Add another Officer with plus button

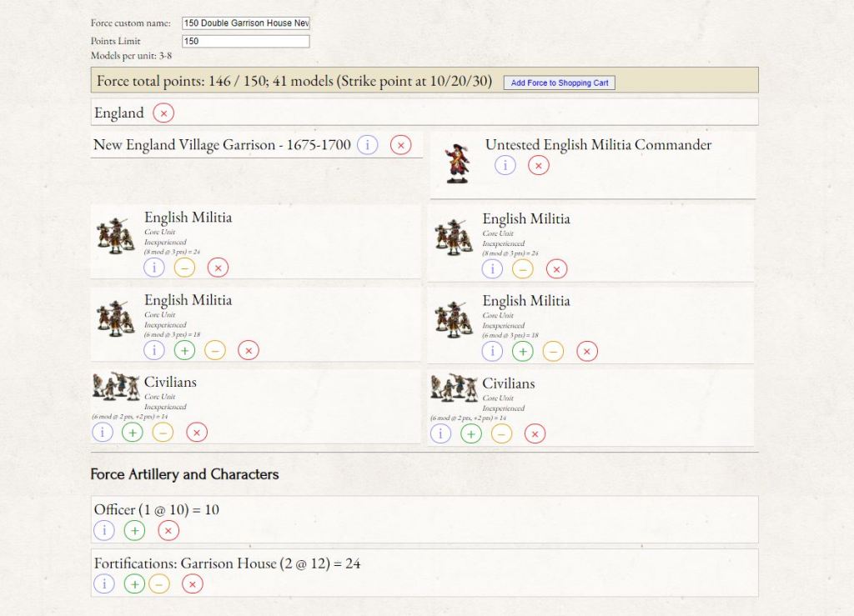click(x=134, y=531)
